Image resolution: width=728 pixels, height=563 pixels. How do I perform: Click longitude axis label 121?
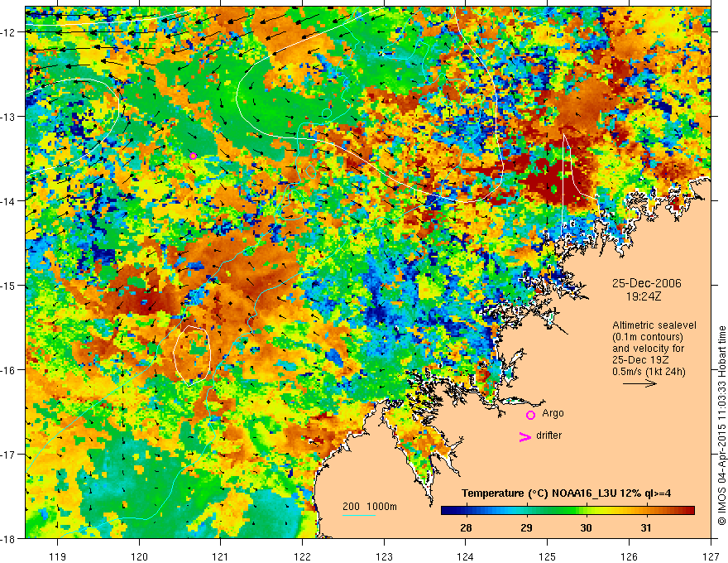[221, 556]
